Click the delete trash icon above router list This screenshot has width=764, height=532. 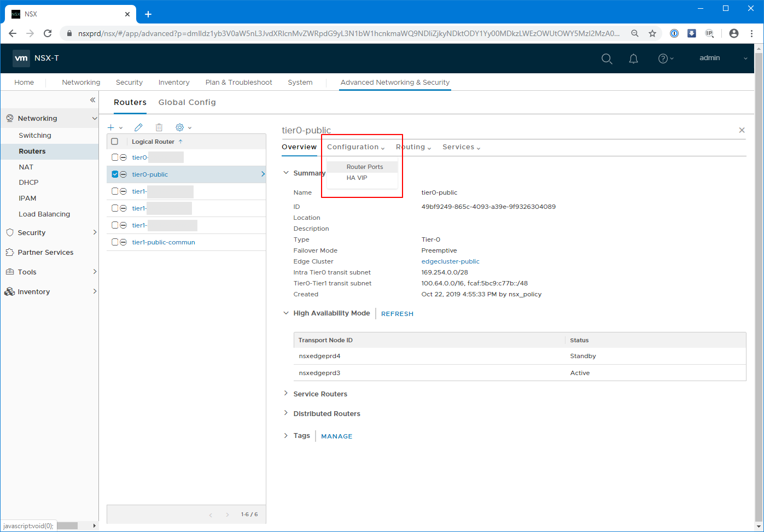(159, 127)
